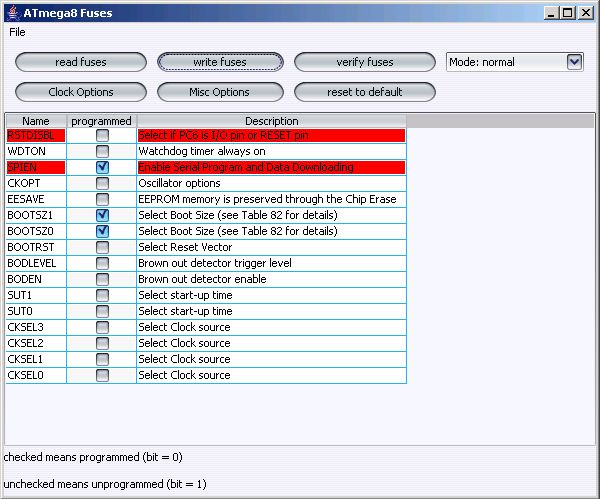Uncheck the SPIEN programmed checkbox
Image resolution: width=600 pixels, height=499 pixels.
[x=102, y=167]
